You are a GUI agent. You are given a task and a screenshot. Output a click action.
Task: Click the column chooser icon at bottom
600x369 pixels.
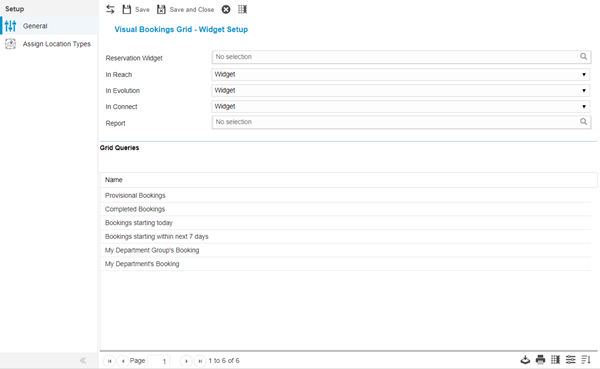[556, 360]
